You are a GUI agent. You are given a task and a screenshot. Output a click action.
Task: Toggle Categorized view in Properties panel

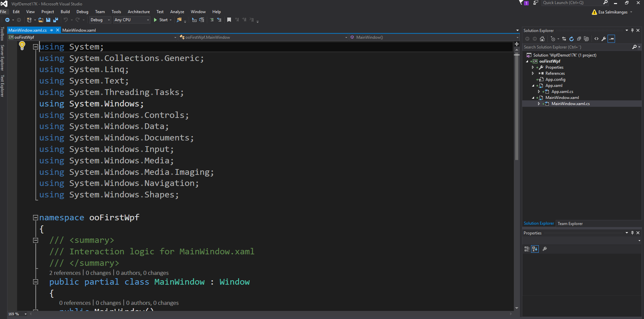[x=527, y=249]
